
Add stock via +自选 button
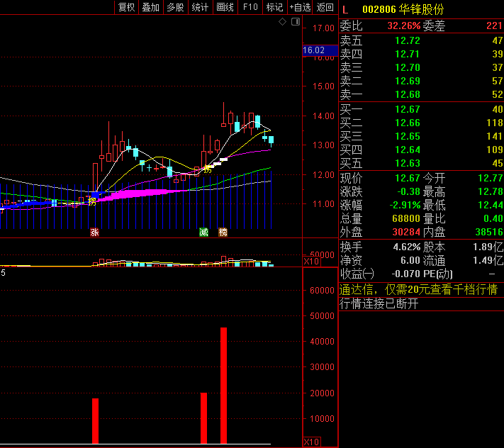(301, 7)
